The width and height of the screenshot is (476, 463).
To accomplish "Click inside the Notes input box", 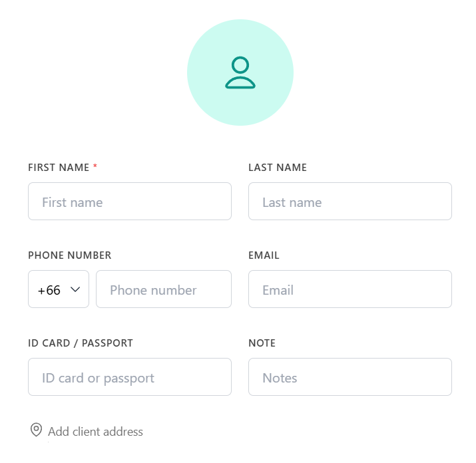I will point(350,377).
